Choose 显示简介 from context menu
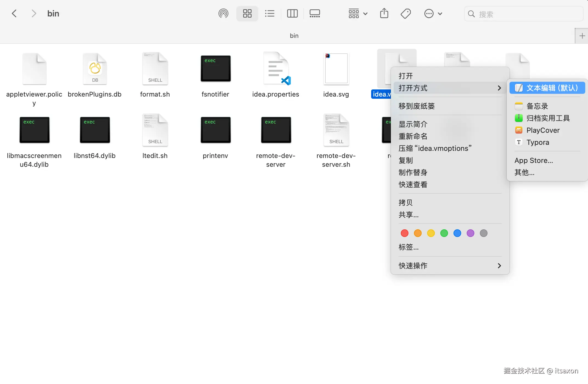588x384 pixels. coord(413,124)
